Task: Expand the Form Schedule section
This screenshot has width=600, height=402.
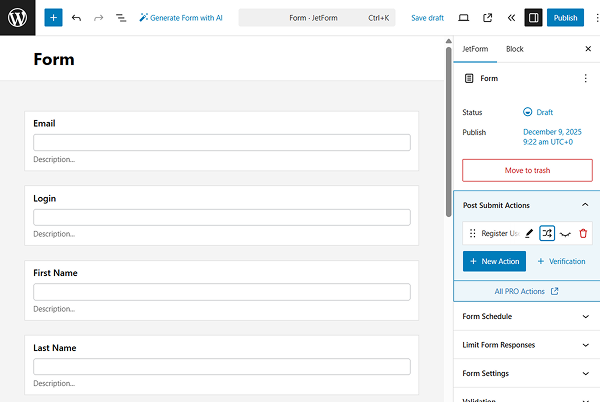Action: coord(526,317)
